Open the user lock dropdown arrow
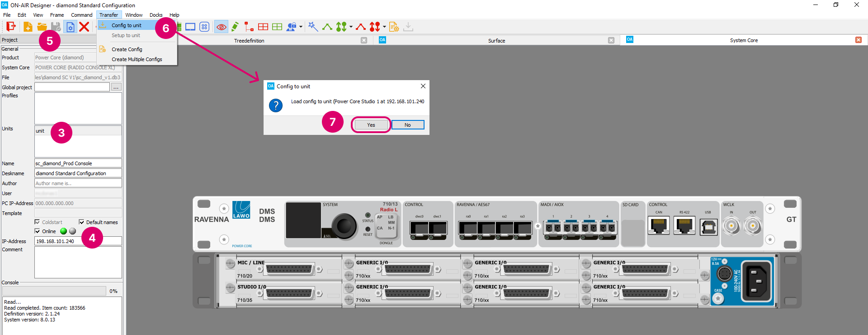868x335 pixels. (x=301, y=27)
